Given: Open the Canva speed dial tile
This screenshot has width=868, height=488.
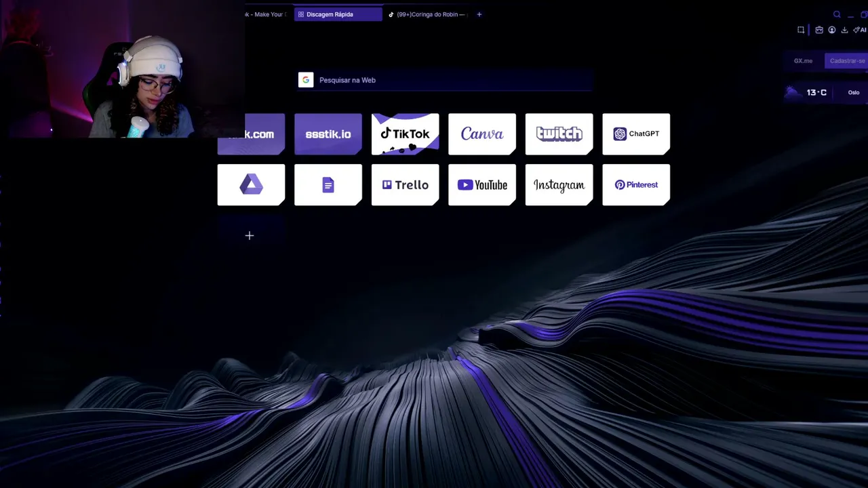Looking at the screenshot, I should 482,134.
